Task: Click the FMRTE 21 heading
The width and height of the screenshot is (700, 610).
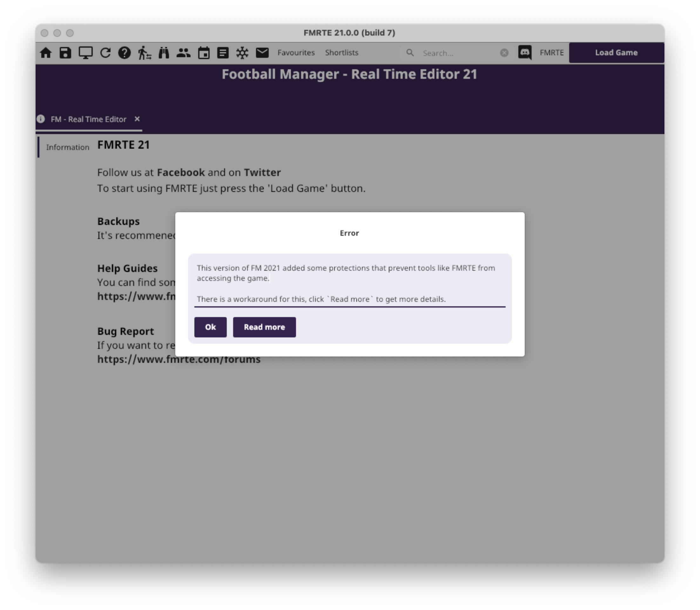Action: pyautogui.click(x=124, y=145)
